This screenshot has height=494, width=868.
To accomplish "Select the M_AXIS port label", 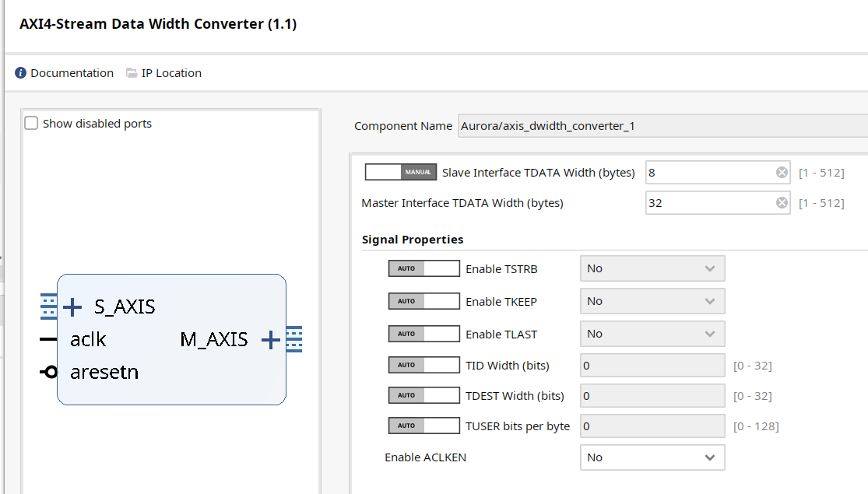I will 213,340.
